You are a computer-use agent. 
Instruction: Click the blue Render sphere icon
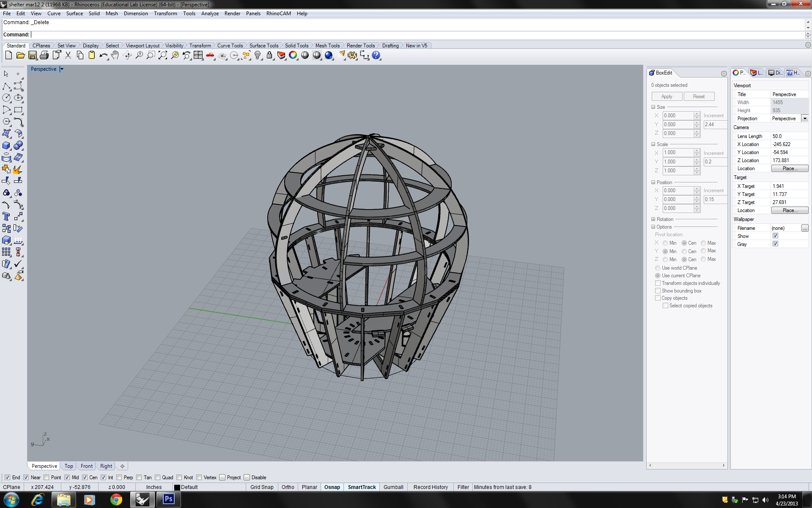(x=329, y=55)
